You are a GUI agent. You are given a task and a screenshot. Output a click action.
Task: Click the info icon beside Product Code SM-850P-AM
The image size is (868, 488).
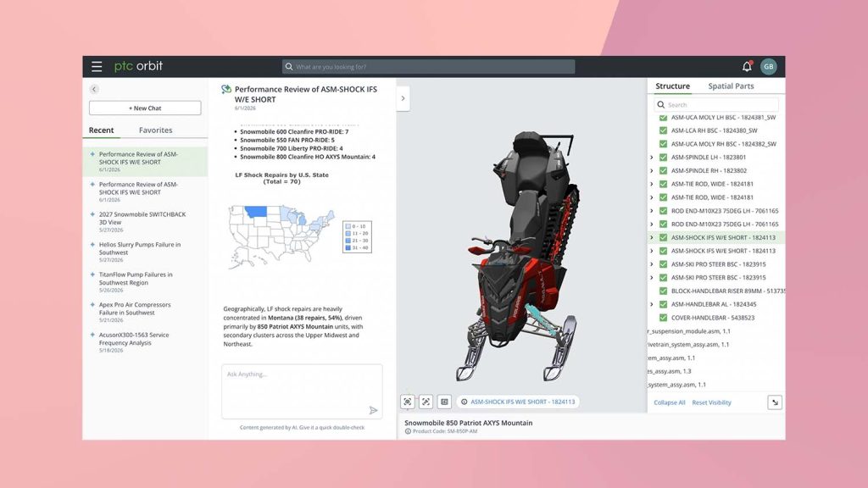coord(408,431)
